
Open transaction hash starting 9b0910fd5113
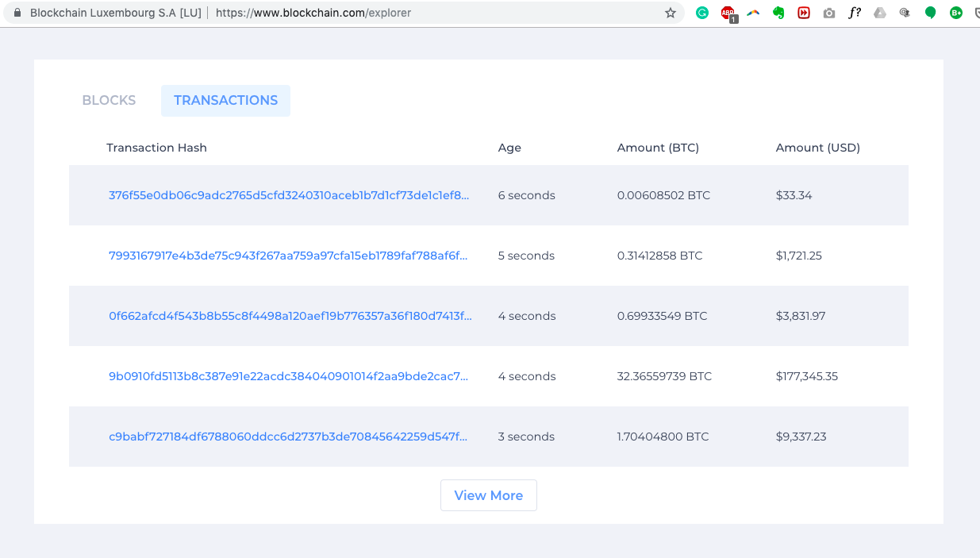288,376
